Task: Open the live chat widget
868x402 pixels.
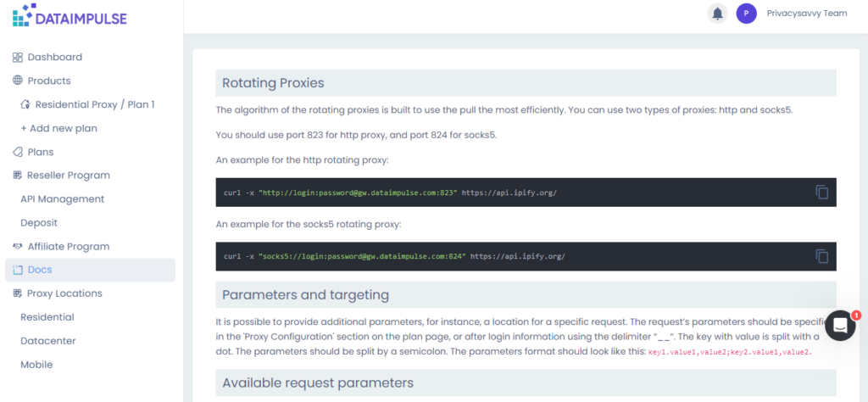Action: pos(840,326)
